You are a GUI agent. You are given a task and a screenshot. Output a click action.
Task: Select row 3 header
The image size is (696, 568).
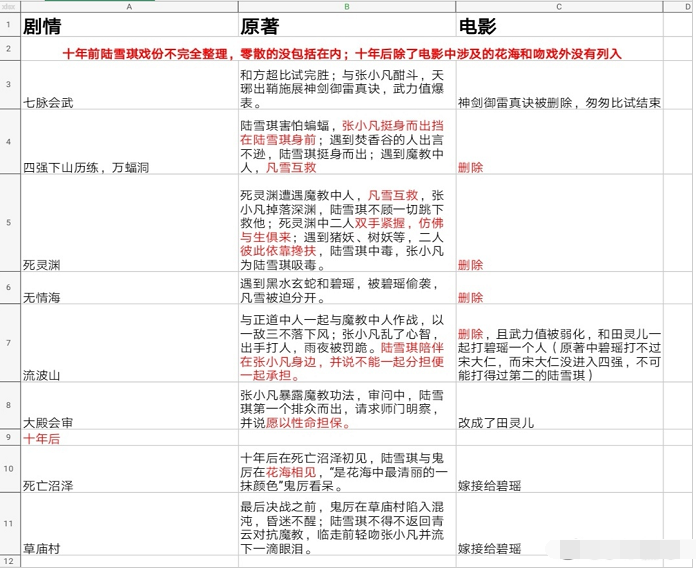tap(10, 85)
